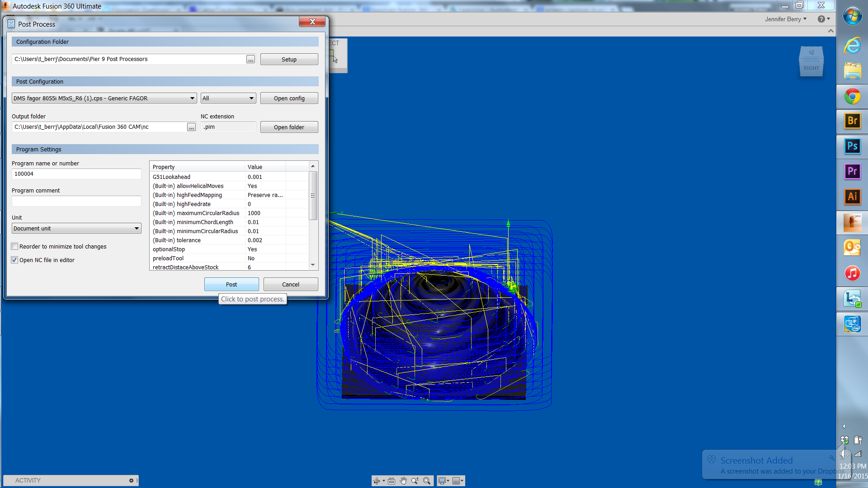Click the Program name or number field

coord(76,174)
